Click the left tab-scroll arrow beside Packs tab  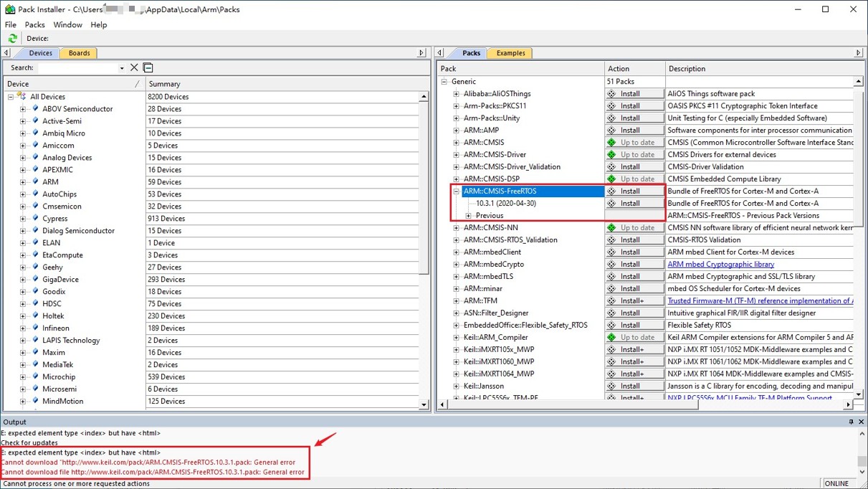(x=440, y=53)
